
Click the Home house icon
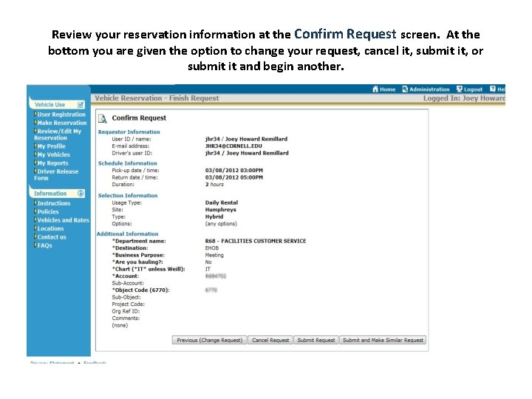click(375, 89)
